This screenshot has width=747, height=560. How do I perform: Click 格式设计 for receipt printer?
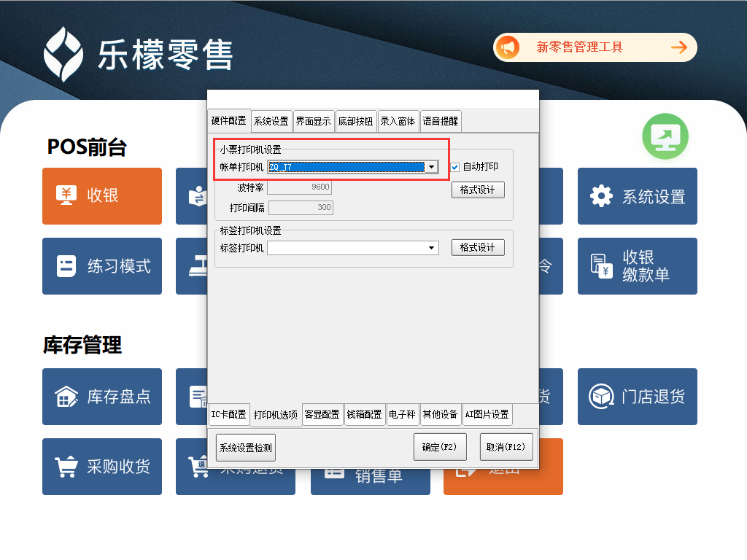[x=478, y=190]
